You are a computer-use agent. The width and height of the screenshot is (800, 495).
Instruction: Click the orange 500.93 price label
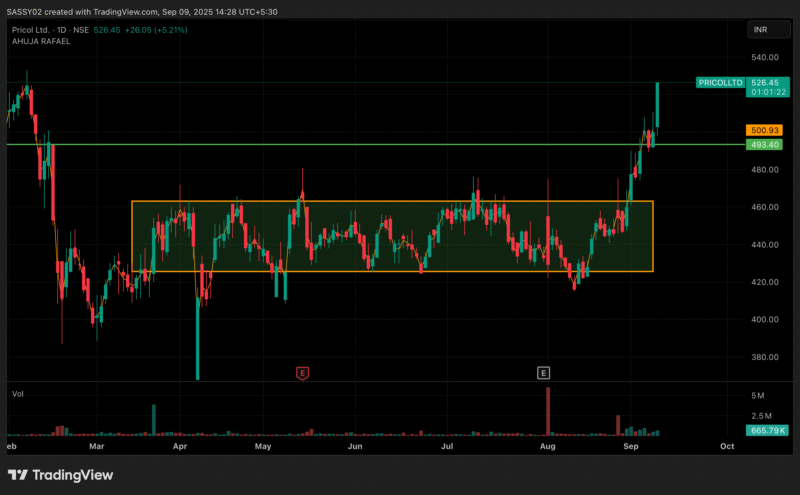point(764,130)
